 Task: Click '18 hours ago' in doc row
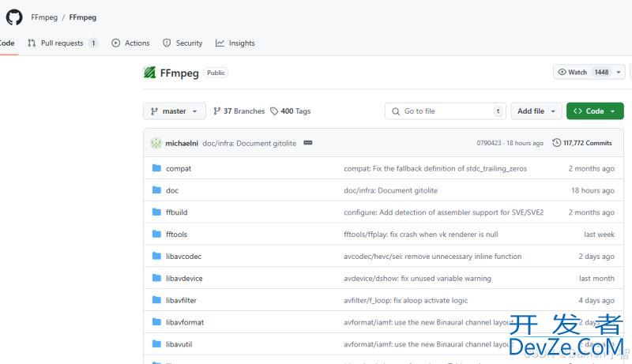pyautogui.click(x=592, y=190)
